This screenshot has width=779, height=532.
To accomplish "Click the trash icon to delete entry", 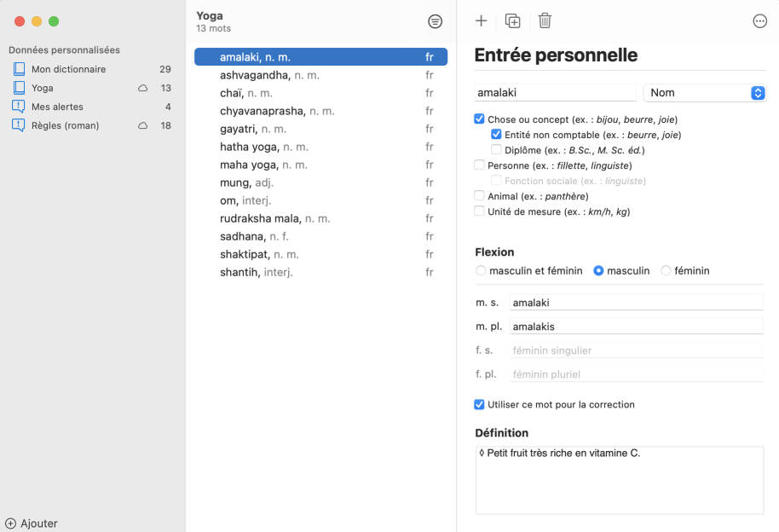I will 545,21.
